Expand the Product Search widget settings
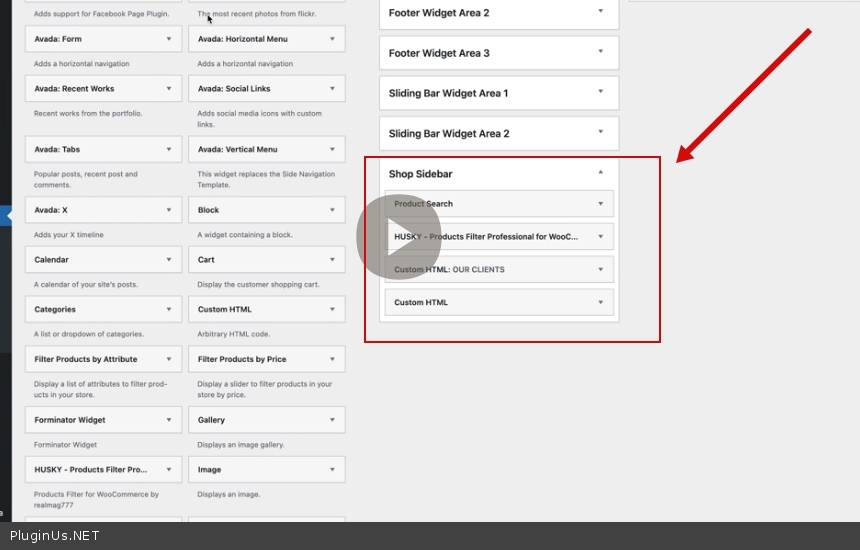The height and width of the screenshot is (550, 860). click(x=600, y=203)
